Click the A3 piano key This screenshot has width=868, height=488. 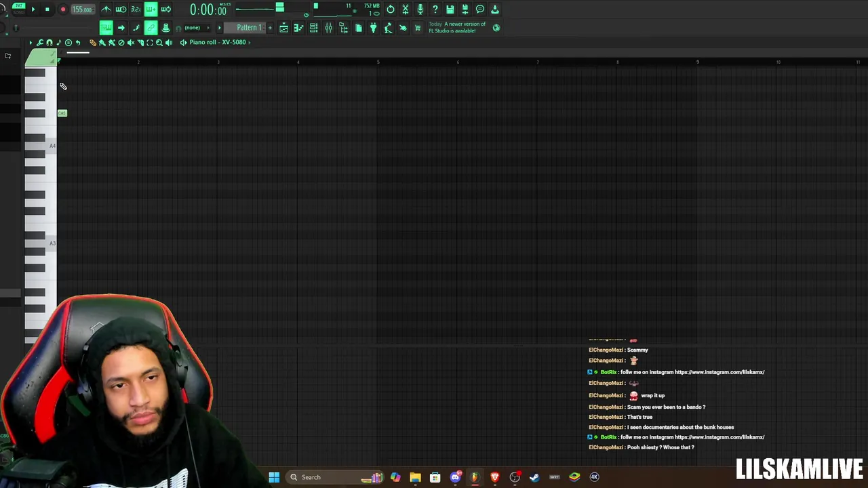(41, 243)
